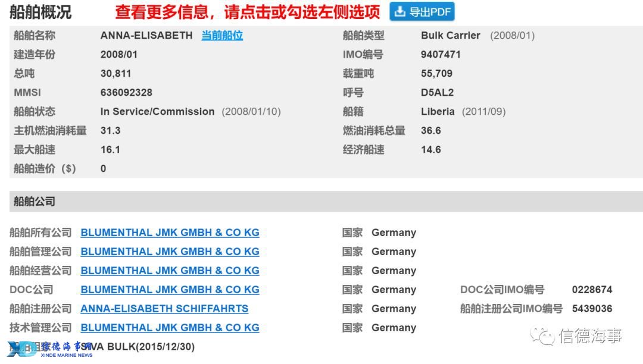
Task: Open technical management company BLUMENTHAL JMK link
Action: [x=170, y=328]
